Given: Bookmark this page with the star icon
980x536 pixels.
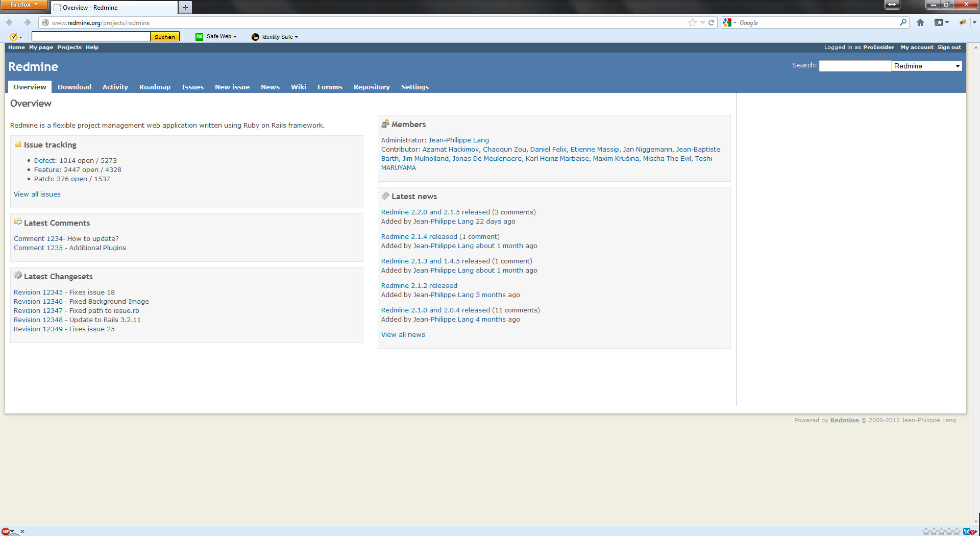Looking at the screenshot, I should pos(692,22).
